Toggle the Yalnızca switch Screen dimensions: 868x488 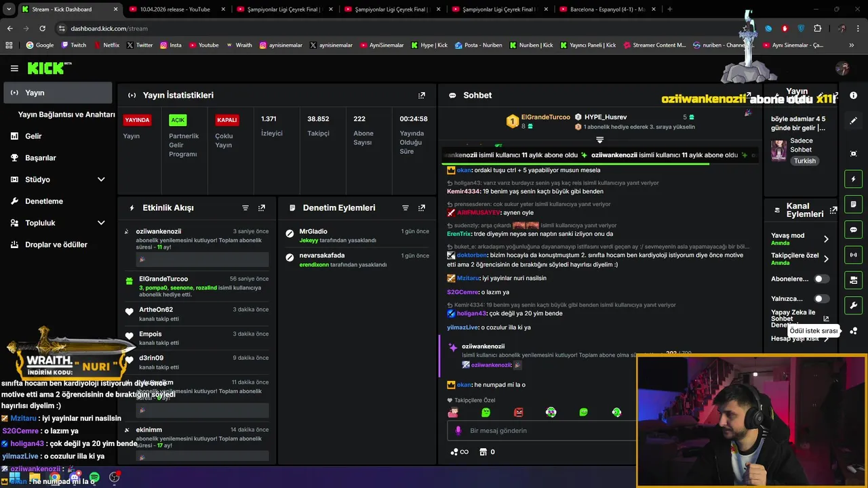click(x=821, y=298)
